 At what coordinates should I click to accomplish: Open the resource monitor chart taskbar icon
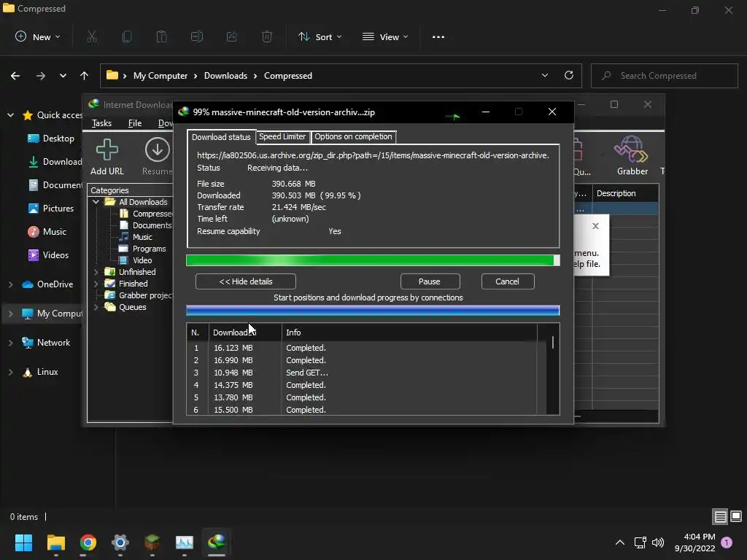(185, 542)
